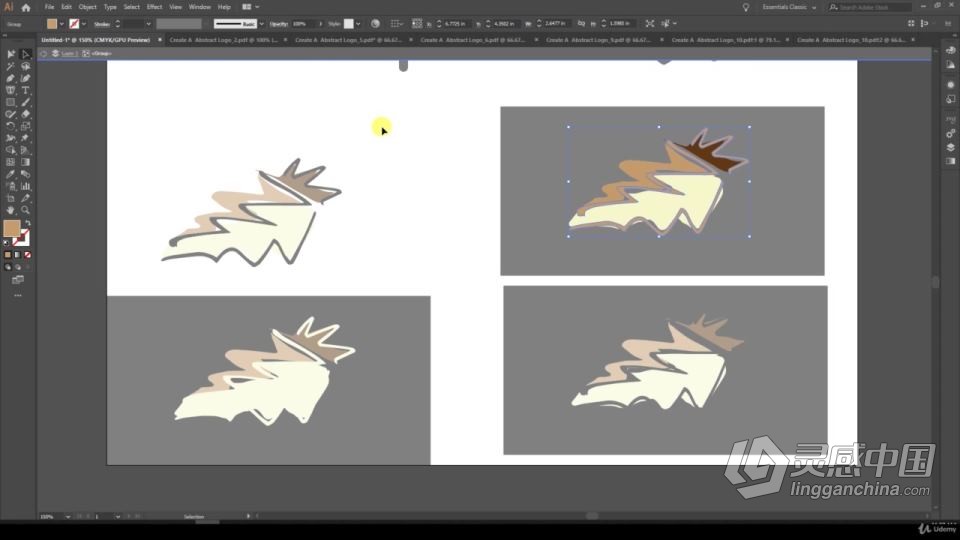Click the control bar fill swatch
This screenshot has width=960, height=540.
pyautogui.click(x=52, y=24)
